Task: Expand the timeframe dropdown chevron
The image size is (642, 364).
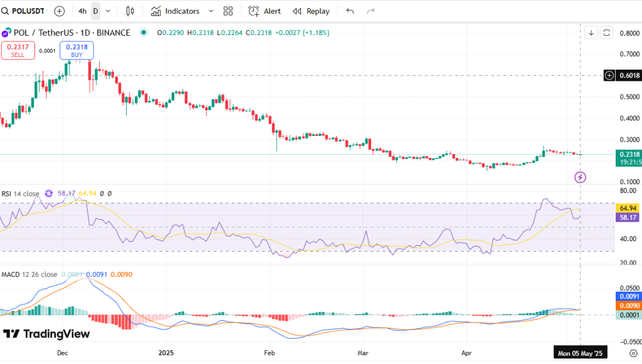Action: click(x=108, y=11)
